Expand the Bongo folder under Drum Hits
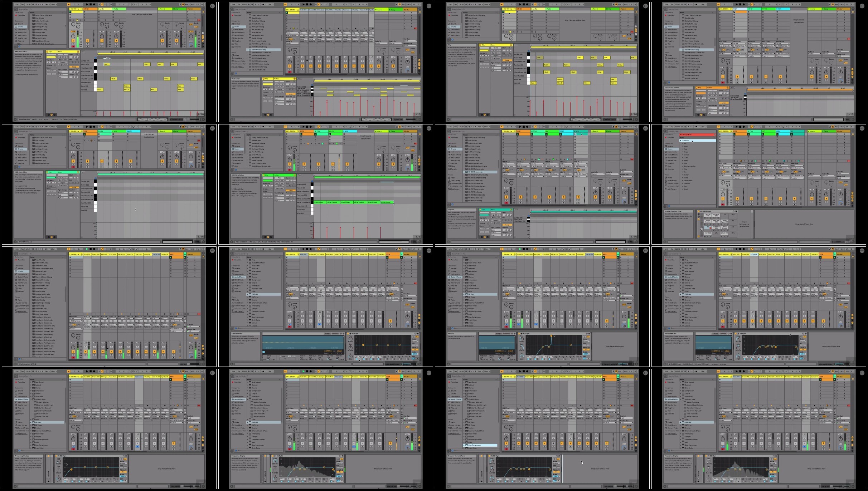 click(x=682, y=146)
